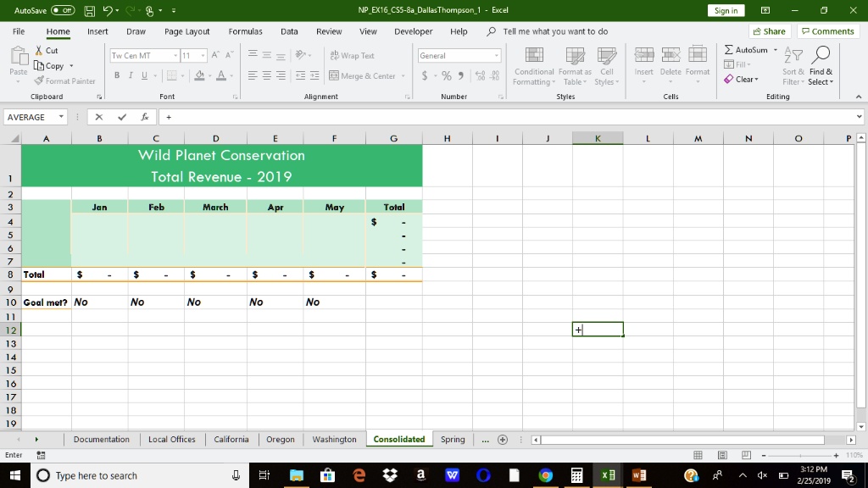
Task: Apply the Fill Color bucket
Action: coord(200,75)
